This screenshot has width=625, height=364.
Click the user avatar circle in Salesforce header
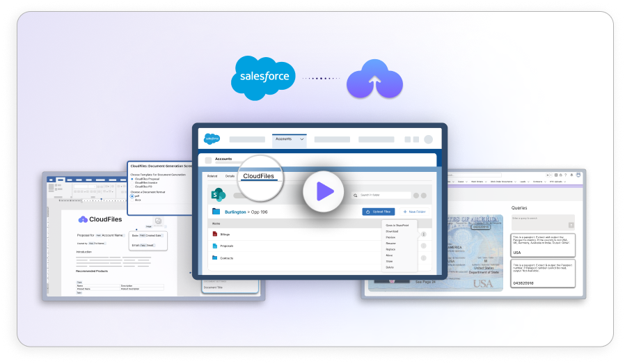point(429,139)
